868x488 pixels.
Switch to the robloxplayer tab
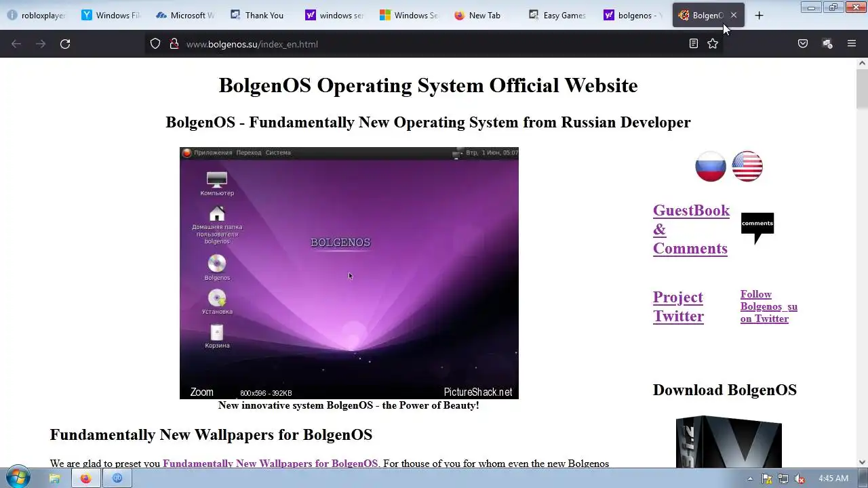[x=37, y=15]
